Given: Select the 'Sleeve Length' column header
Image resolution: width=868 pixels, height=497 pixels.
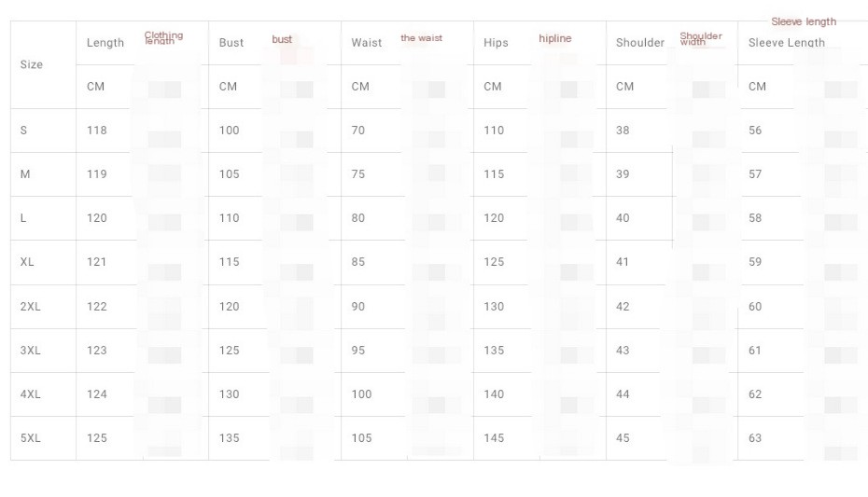Looking at the screenshot, I should tap(786, 43).
